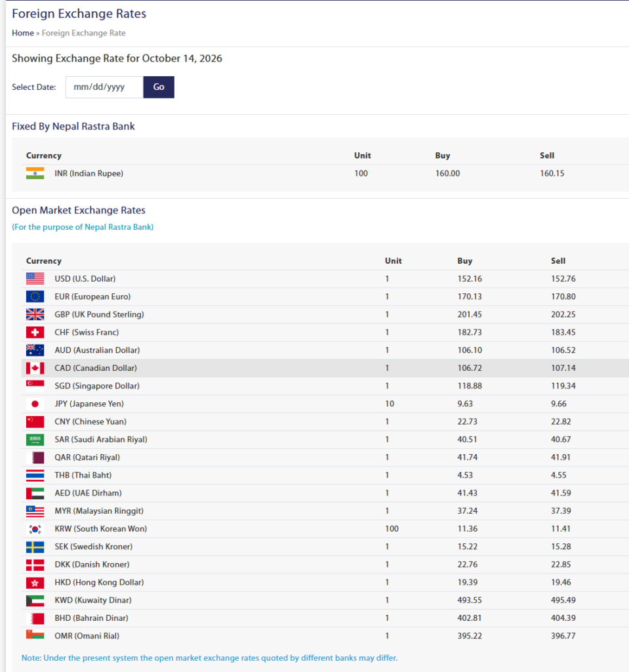Click the Japanese flag icon
Viewport: 629px width, 672px height.
[35, 404]
